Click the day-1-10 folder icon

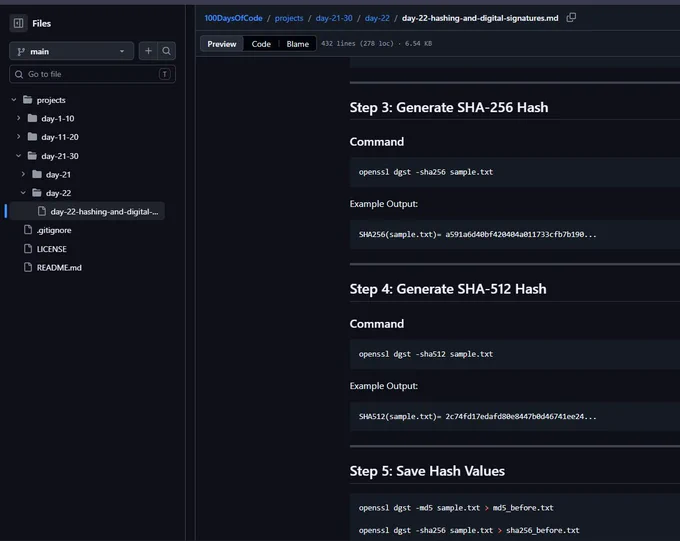point(32,118)
